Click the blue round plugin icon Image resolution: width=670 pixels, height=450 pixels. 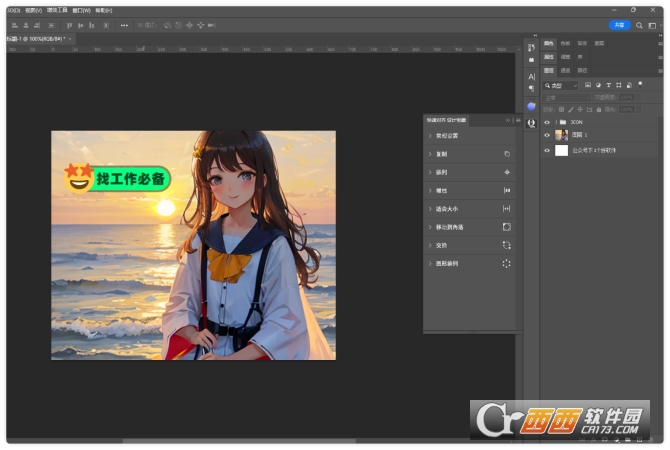point(532,106)
